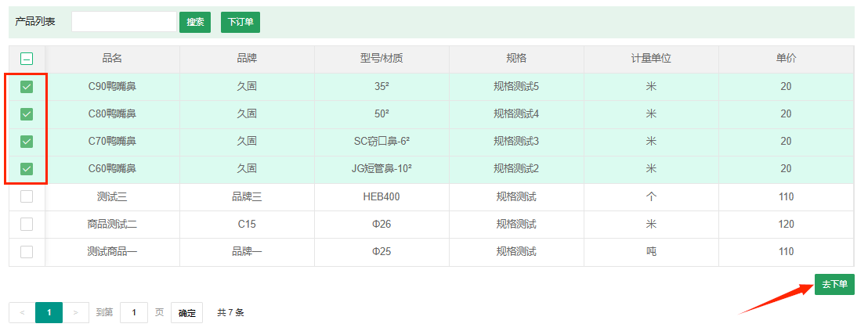Toggle the select-all header checkbox

point(27,59)
